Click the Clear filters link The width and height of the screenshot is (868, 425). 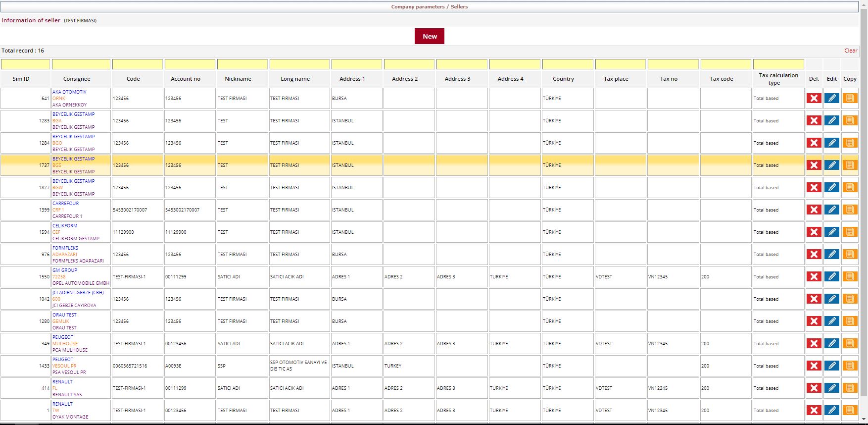point(850,51)
